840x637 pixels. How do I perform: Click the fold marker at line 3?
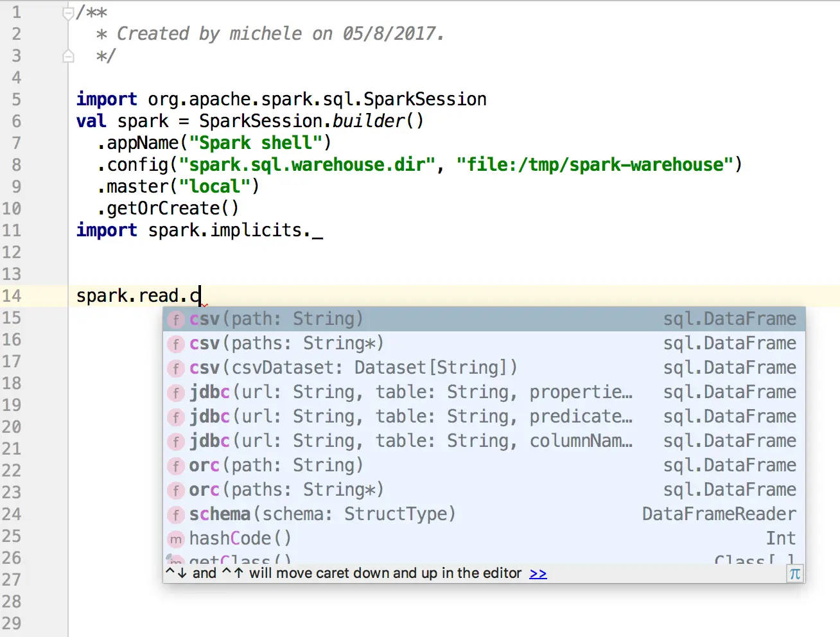coord(67,56)
